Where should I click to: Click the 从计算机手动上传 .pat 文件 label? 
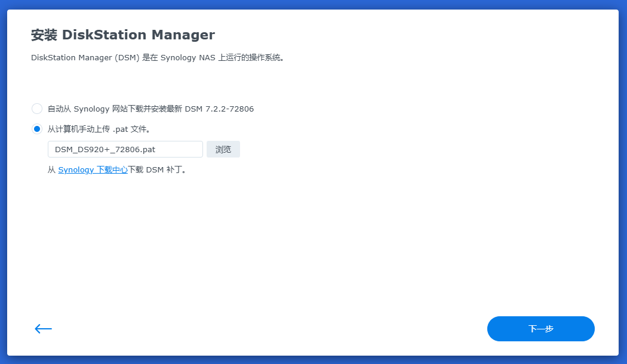tap(99, 129)
